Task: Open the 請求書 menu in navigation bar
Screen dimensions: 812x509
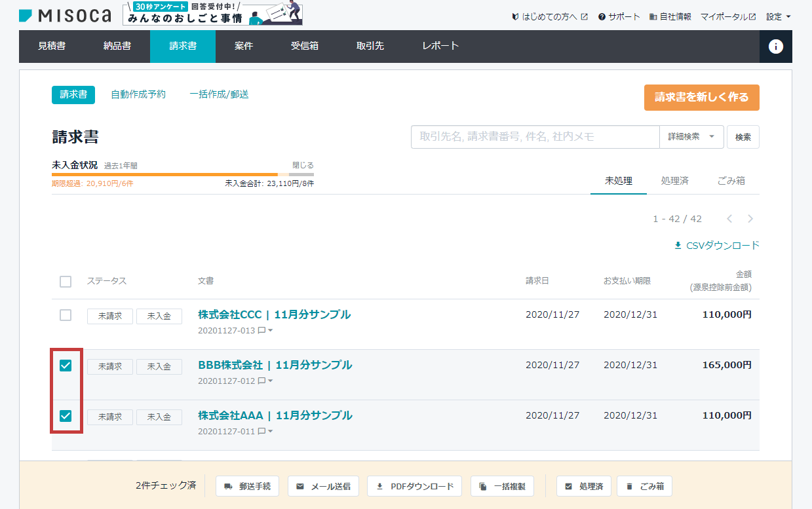Action: pyautogui.click(x=183, y=47)
